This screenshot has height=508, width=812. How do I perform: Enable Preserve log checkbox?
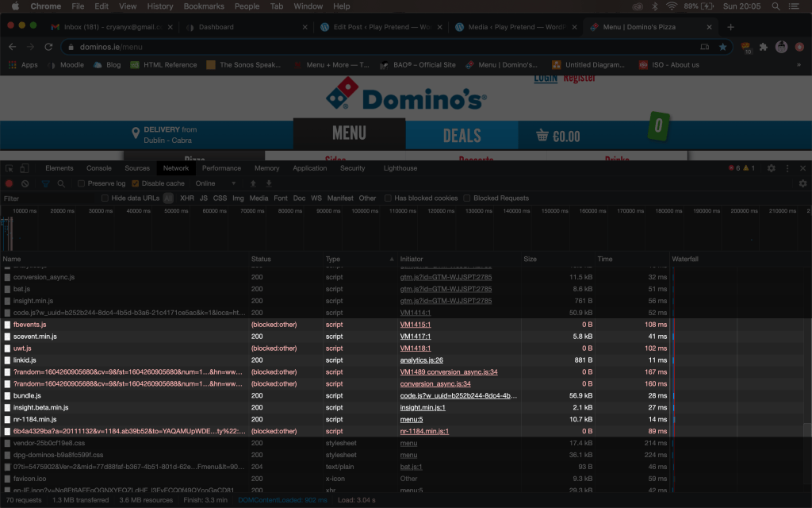(82, 183)
